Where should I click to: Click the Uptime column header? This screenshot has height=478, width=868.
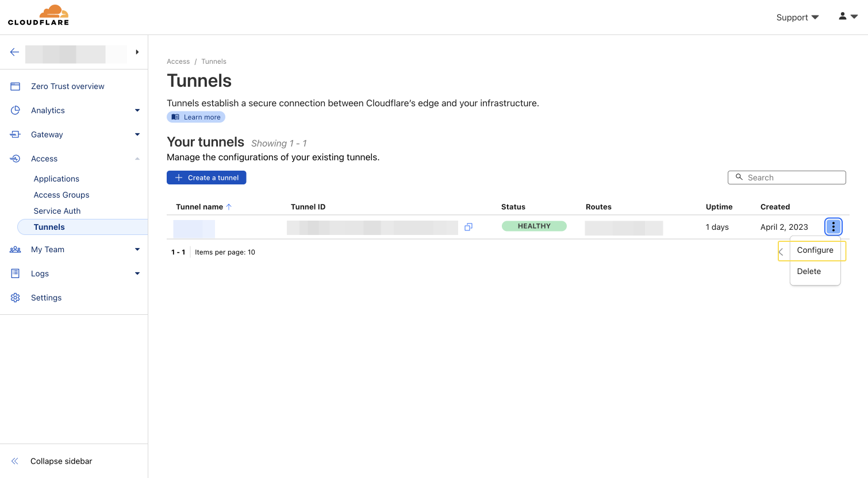[x=719, y=207]
